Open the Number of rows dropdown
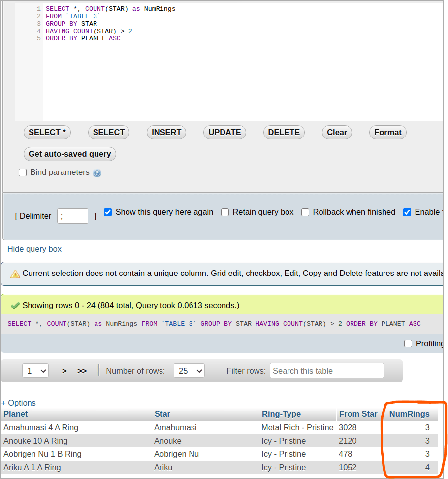The height and width of the screenshot is (479, 448). click(x=189, y=370)
